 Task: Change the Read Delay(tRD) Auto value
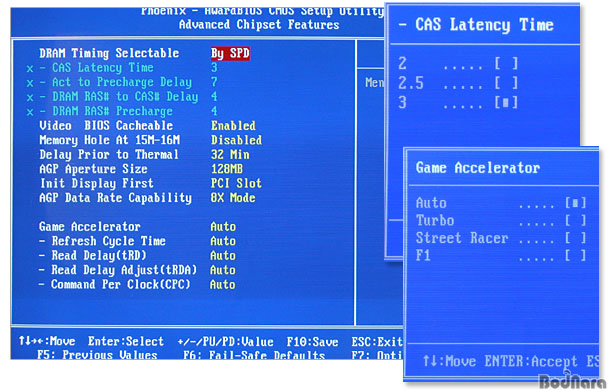click(223, 256)
